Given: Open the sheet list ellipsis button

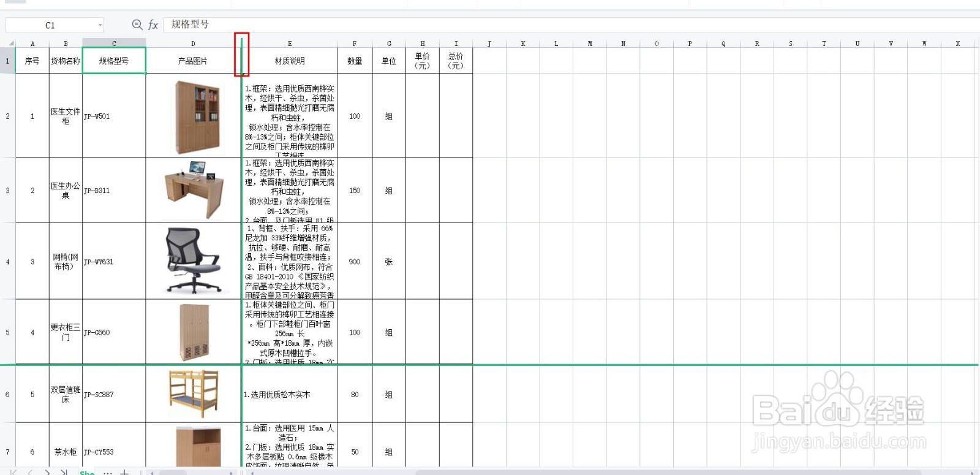Looking at the screenshot, I should (x=108, y=472).
